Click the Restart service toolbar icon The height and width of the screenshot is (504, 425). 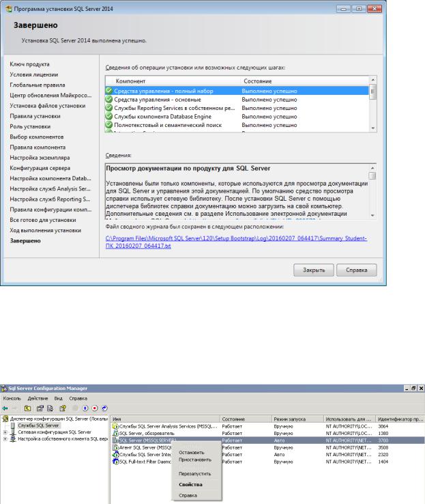[104, 408]
